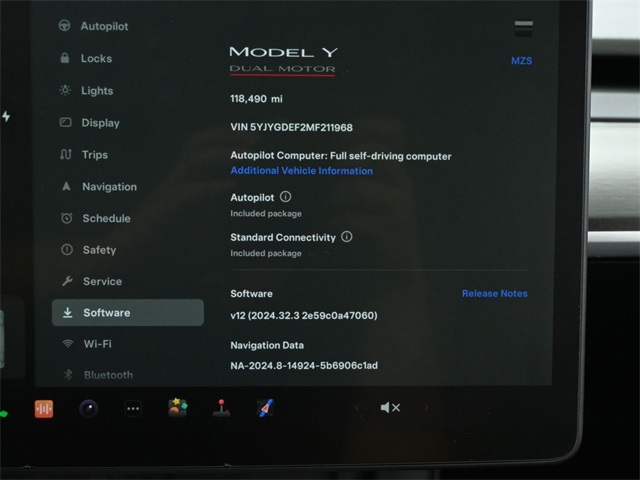This screenshot has height=480, width=640.
Task: Open Additional Vehicle Information link
Action: coord(302,171)
